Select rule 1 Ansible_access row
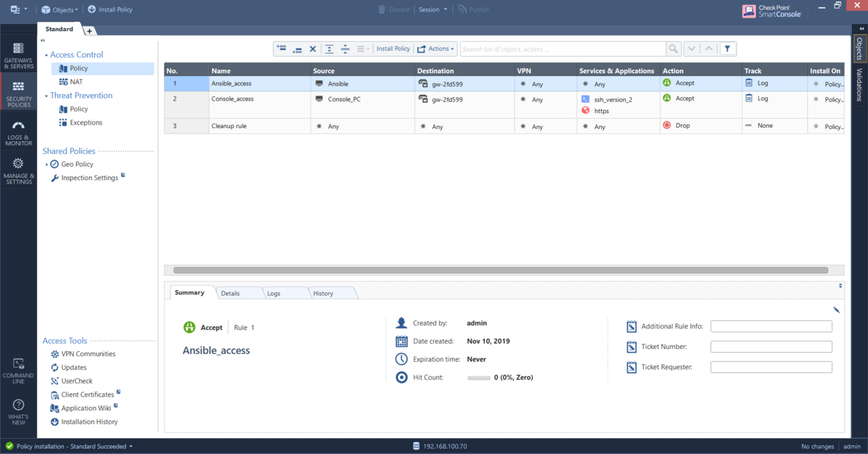Screen dimensions: 868x454 click(x=504, y=83)
